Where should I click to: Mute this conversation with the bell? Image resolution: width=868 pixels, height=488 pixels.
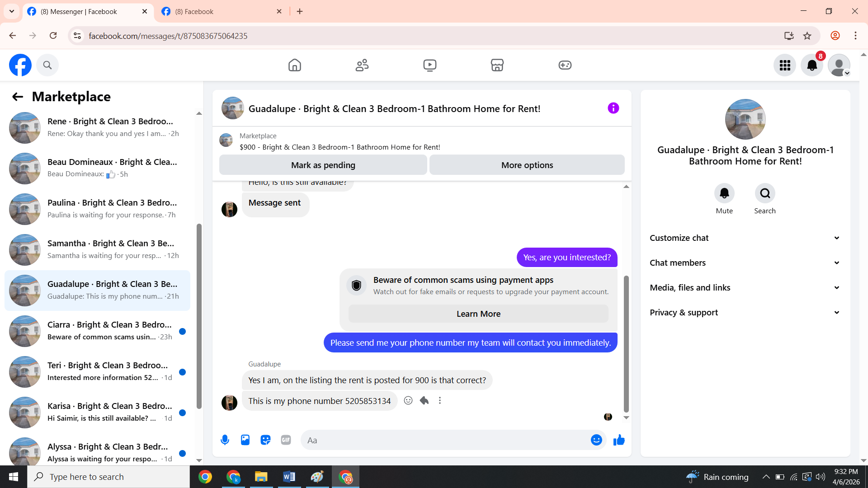pos(724,193)
